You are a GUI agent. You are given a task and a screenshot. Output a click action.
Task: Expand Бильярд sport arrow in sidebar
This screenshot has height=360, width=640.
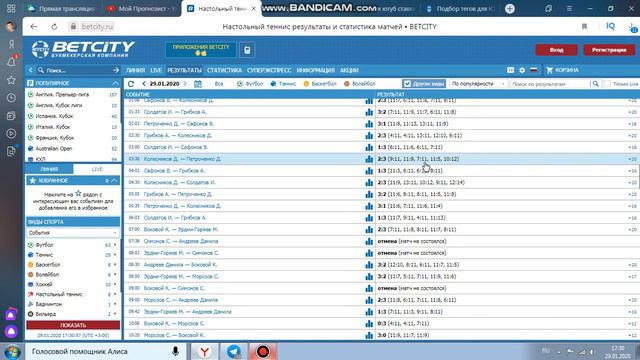(x=115, y=314)
